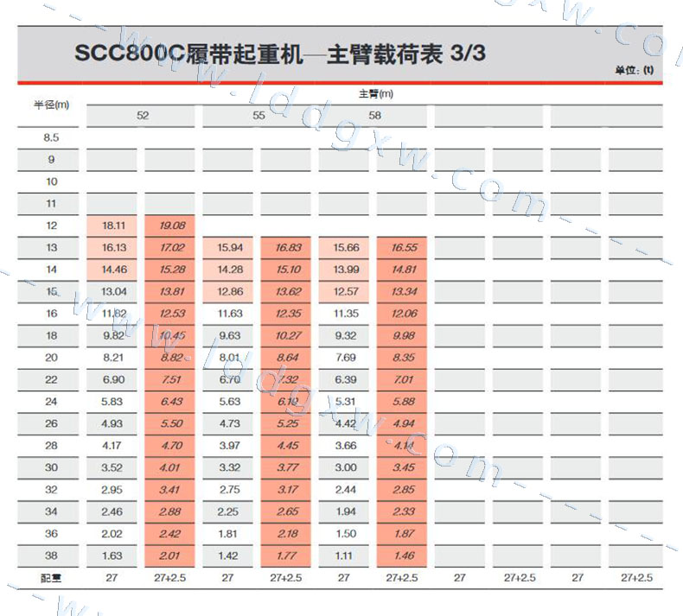The height and width of the screenshot is (616, 683).
Task: Click the load value "8.64"
Action: tap(288, 358)
